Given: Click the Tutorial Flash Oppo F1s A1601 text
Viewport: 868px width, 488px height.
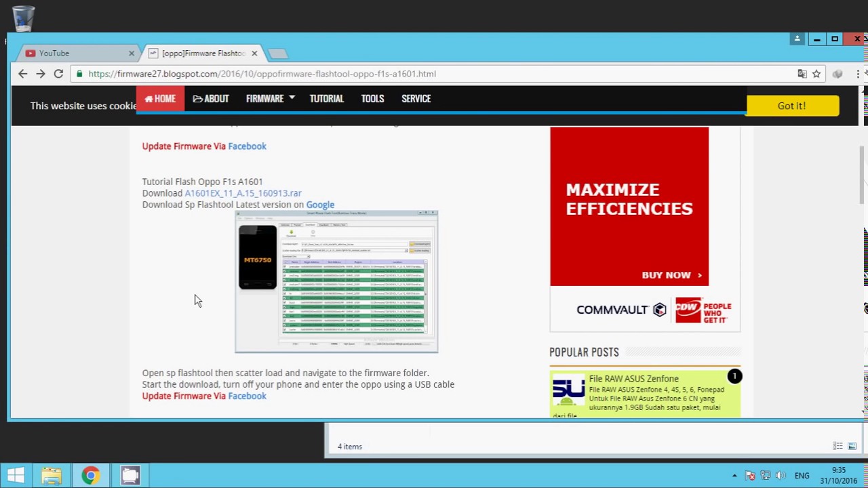Looking at the screenshot, I should click(x=202, y=182).
